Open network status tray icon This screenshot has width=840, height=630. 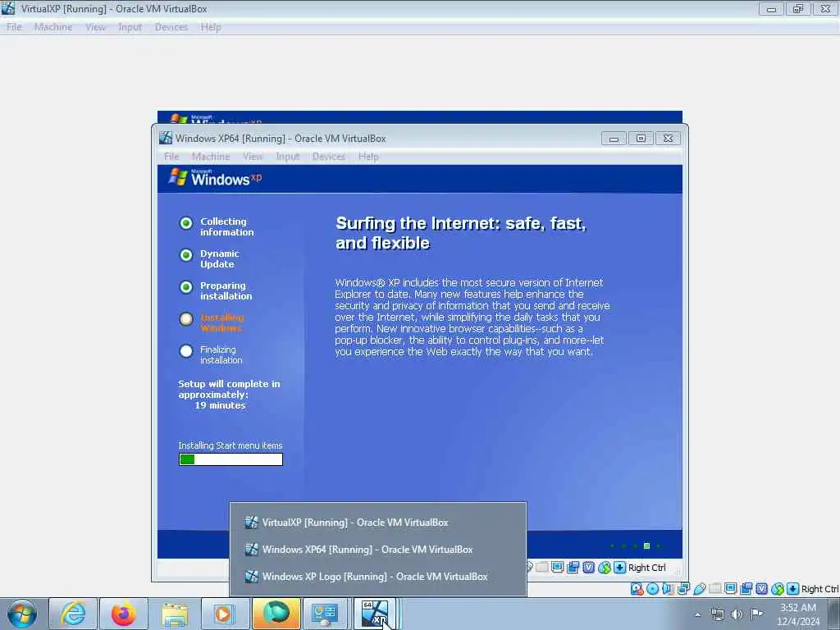[x=717, y=614]
